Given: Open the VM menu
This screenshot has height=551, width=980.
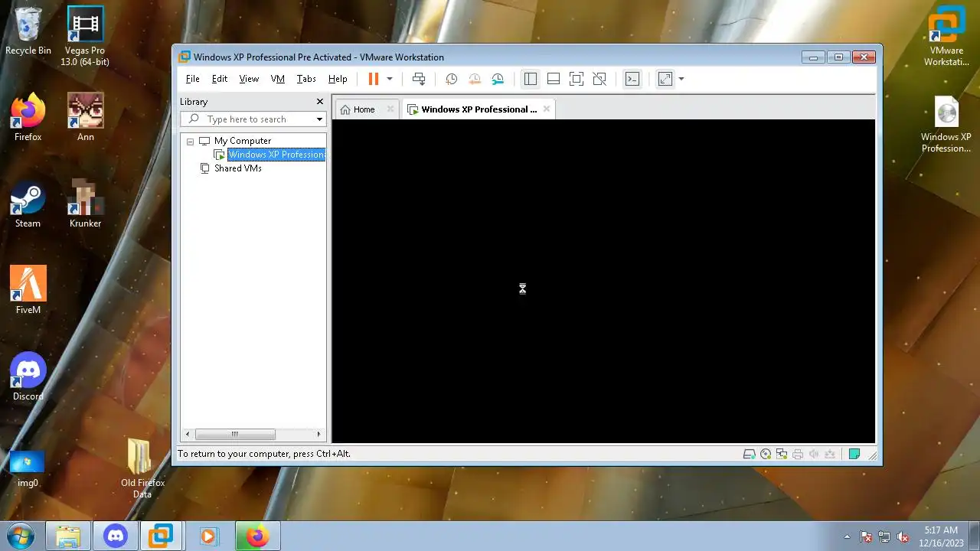Looking at the screenshot, I should [x=278, y=79].
